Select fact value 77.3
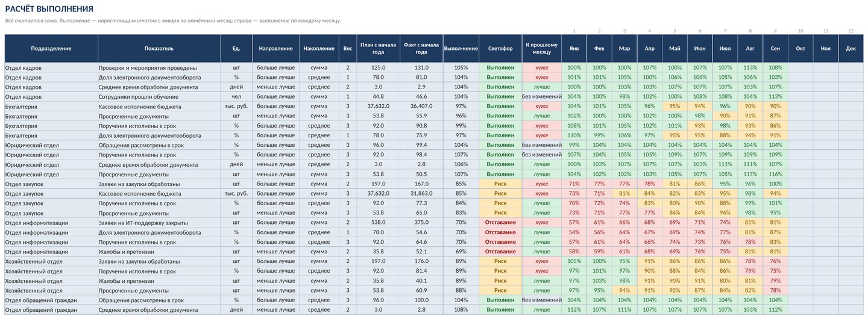The image size is (868, 319). click(x=421, y=203)
